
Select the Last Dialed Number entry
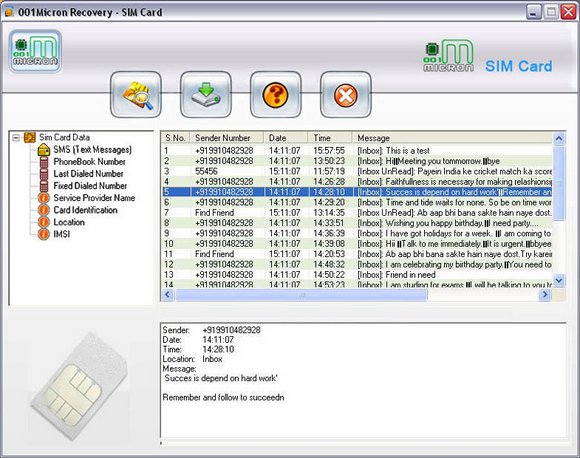(x=88, y=174)
